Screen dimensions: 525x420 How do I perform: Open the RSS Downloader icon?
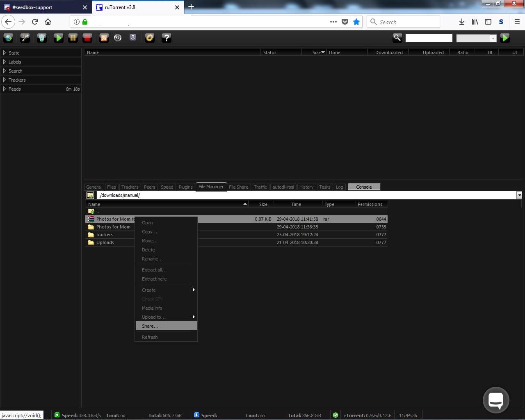(x=104, y=38)
